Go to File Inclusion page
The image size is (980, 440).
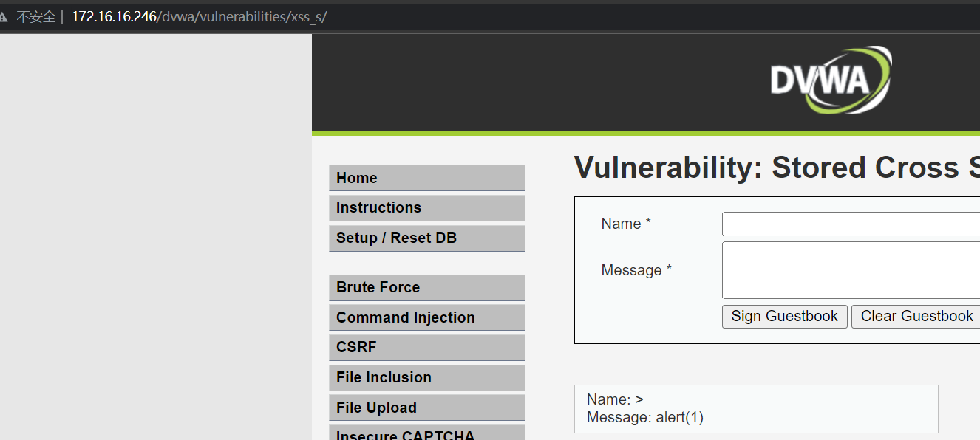tap(427, 378)
